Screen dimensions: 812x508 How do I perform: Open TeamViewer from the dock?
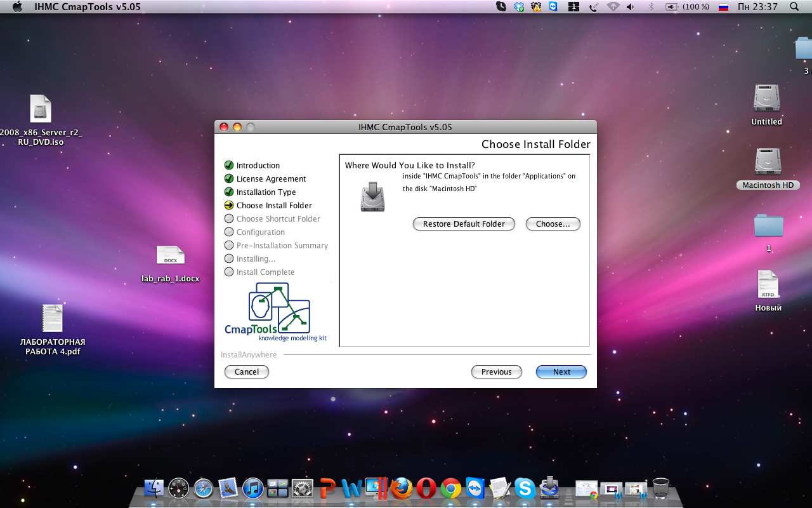475,488
